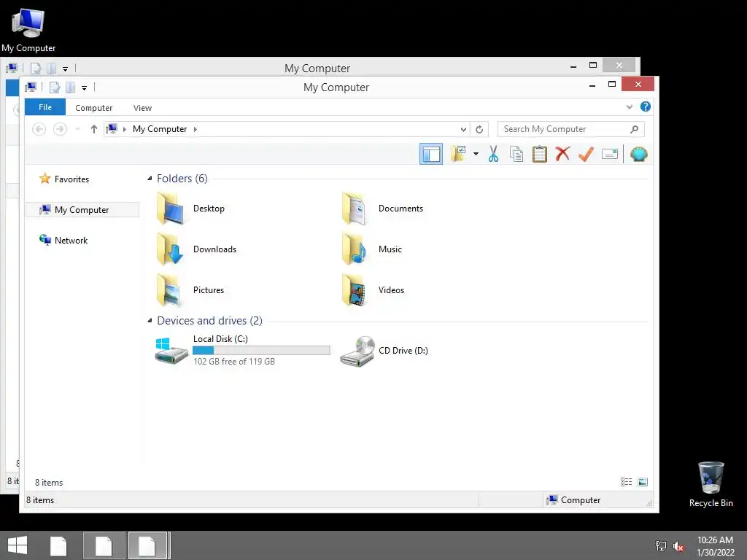Click Properties quick access icon in front window
The image size is (747, 560).
[55, 87]
